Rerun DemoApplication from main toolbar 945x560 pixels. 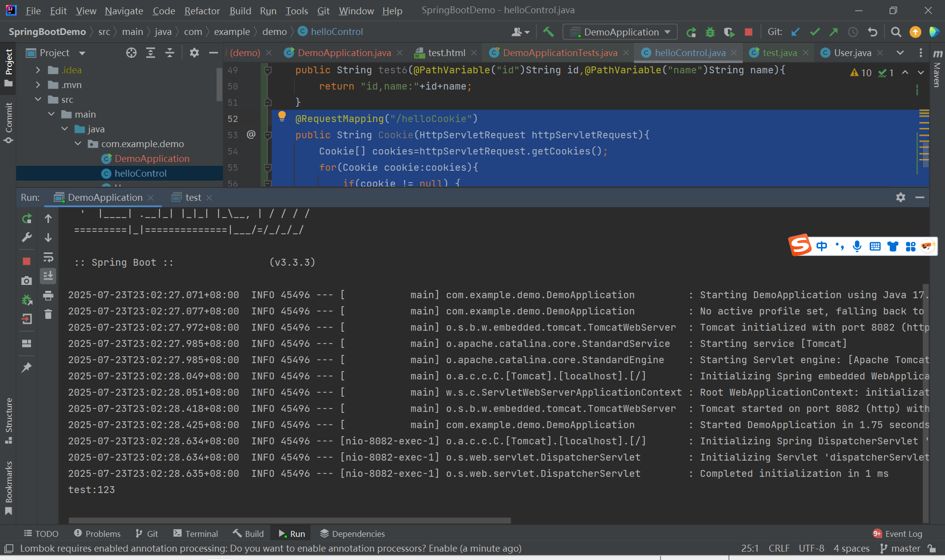pyautogui.click(x=691, y=32)
